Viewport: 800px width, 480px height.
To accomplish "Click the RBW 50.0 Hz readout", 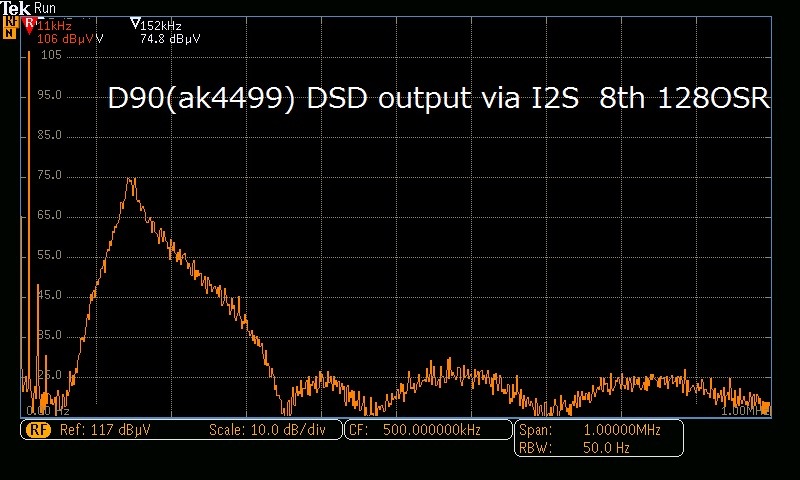I will [x=574, y=448].
